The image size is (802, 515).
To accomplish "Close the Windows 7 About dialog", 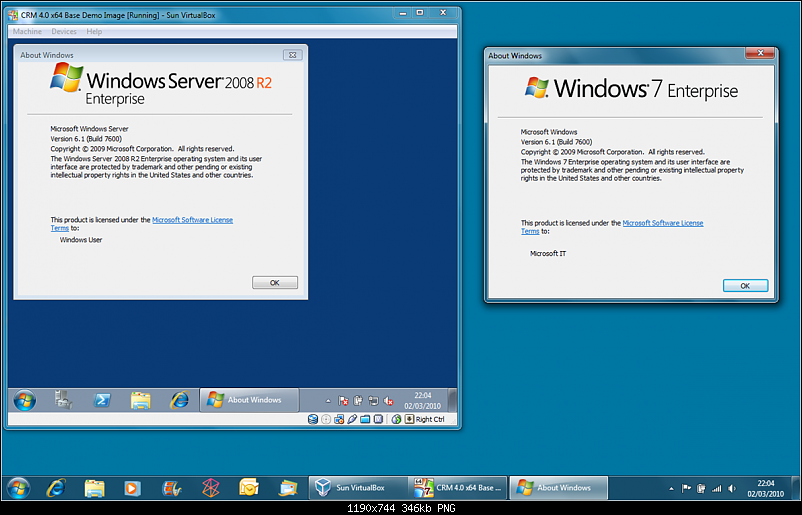I will (760, 53).
